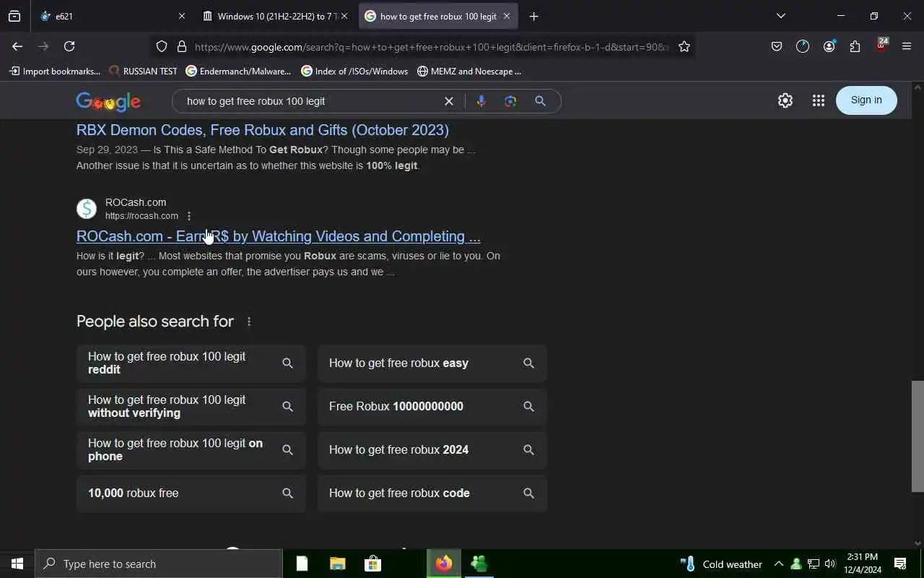List all tabs dropdown arrow
The height and width of the screenshot is (578, 924).
(x=780, y=16)
